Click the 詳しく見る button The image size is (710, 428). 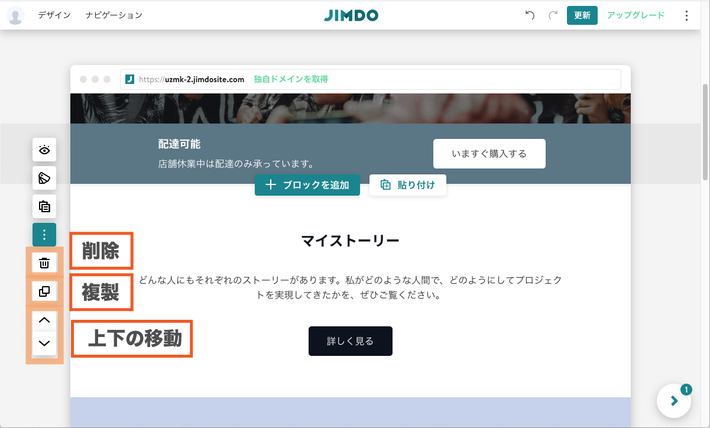(350, 341)
